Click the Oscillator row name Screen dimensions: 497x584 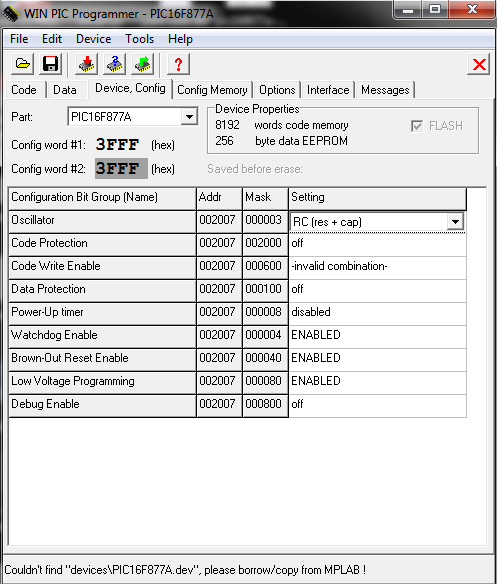coord(102,221)
